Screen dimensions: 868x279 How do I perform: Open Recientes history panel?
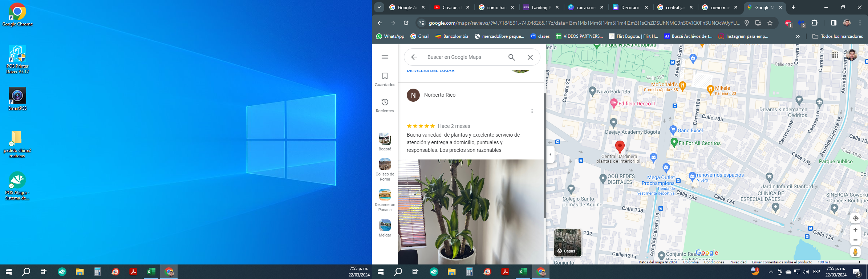pos(385,105)
